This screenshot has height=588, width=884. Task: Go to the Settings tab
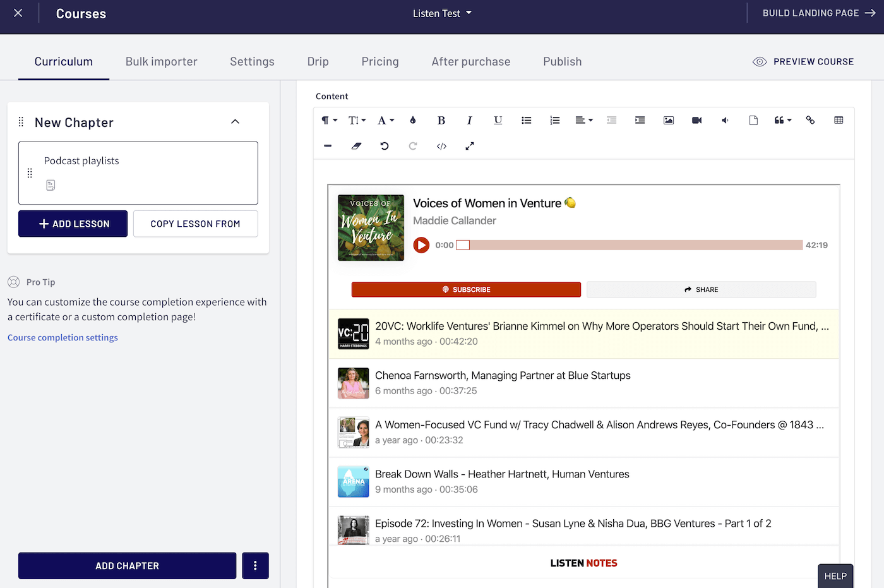252,62
